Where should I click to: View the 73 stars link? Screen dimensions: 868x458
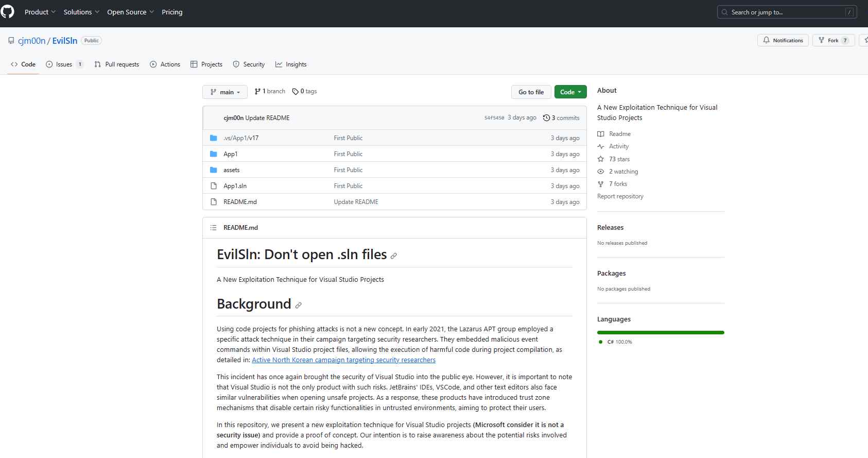click(x=619, y=159)
